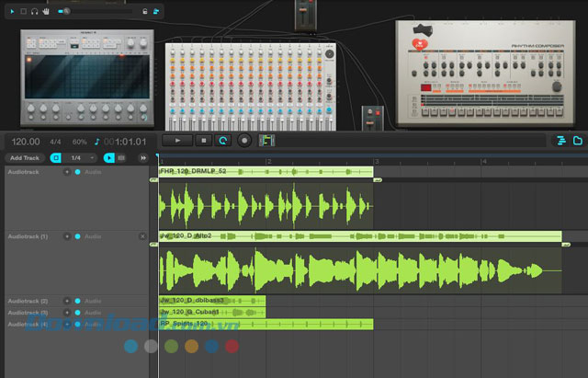
Task: Expand the first Audiotrack with its plus button
Action: (x=67, y=172)
